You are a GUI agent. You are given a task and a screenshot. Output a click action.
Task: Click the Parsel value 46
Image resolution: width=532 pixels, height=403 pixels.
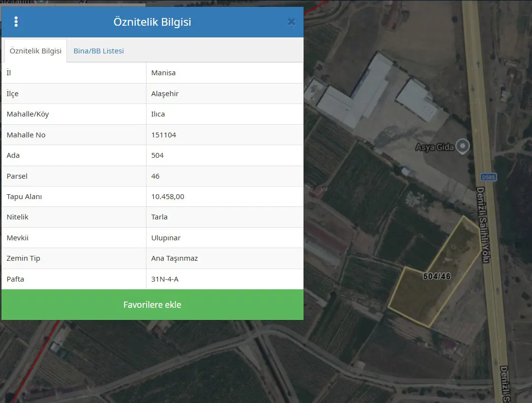(155, 176)
